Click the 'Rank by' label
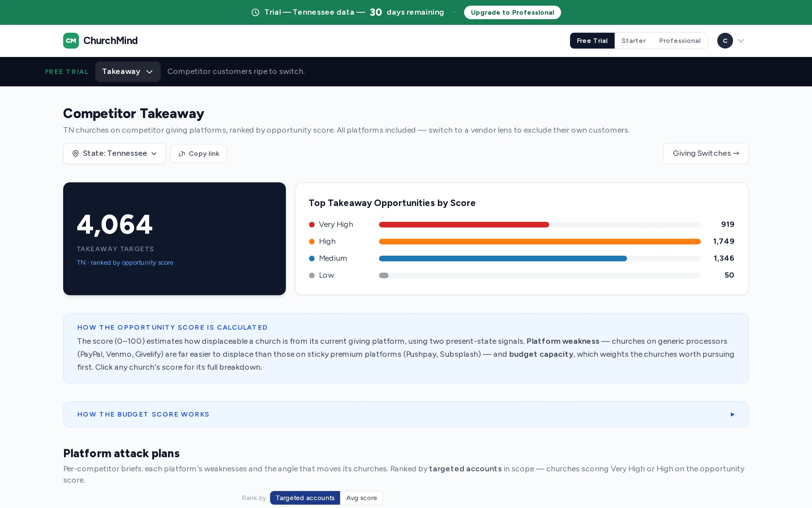 254,498
